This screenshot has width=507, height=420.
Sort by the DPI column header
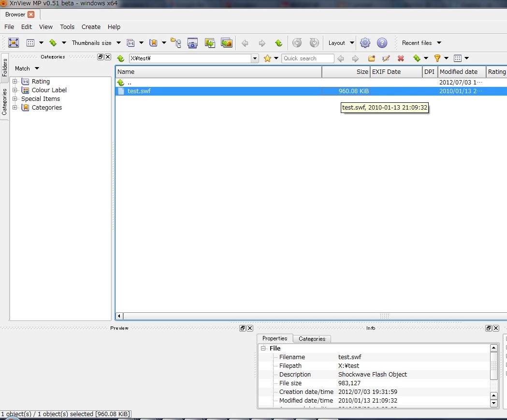pos(430,72)
